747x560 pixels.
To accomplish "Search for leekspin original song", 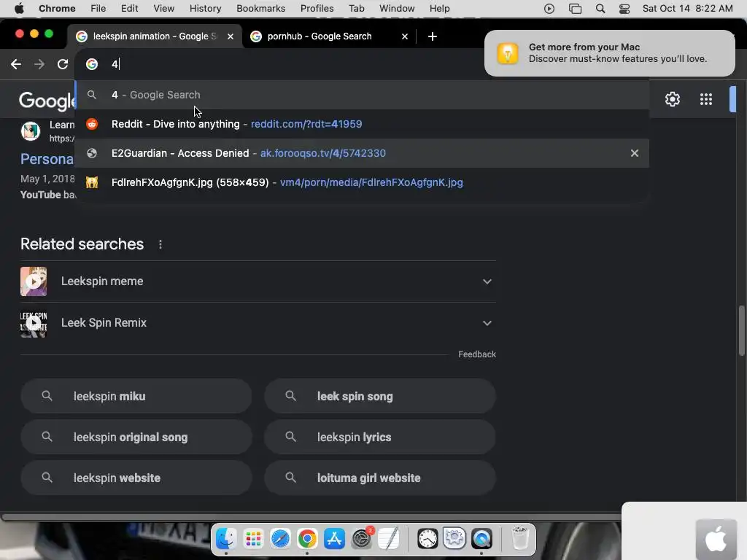I will (136, 437).
